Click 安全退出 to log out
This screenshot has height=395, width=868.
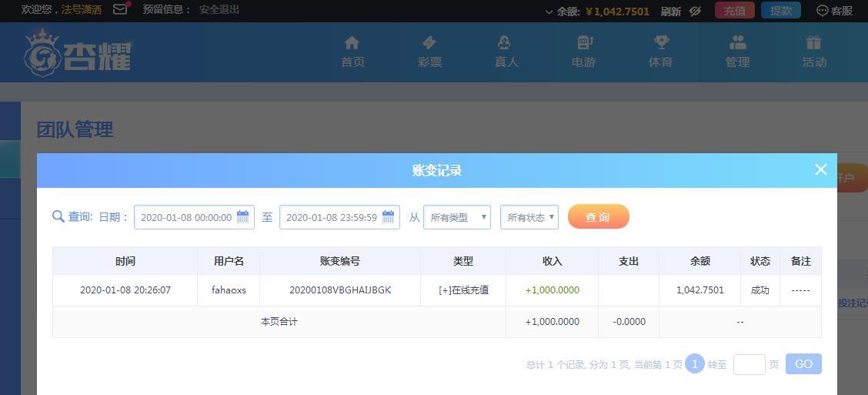tap(219, 9)
